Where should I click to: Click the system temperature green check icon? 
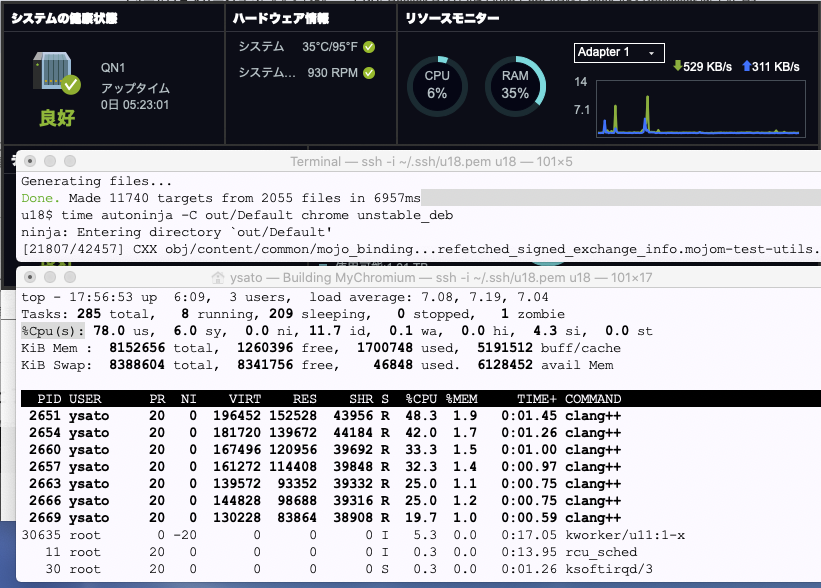(x=369, y=47)
